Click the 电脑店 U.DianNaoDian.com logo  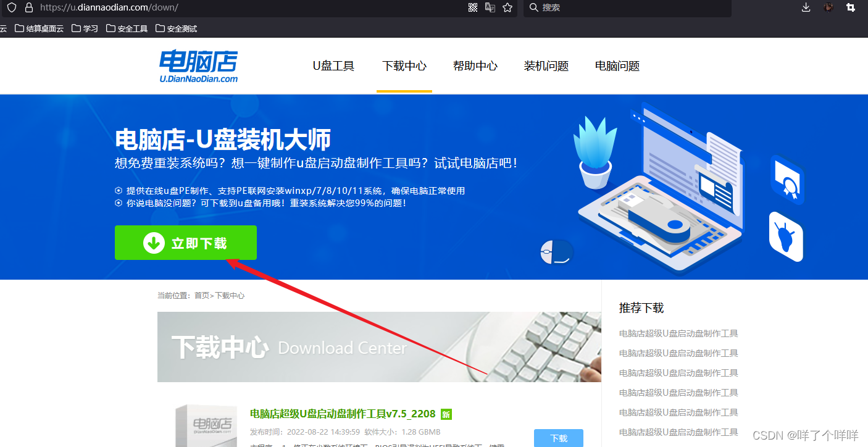[198, 66]
